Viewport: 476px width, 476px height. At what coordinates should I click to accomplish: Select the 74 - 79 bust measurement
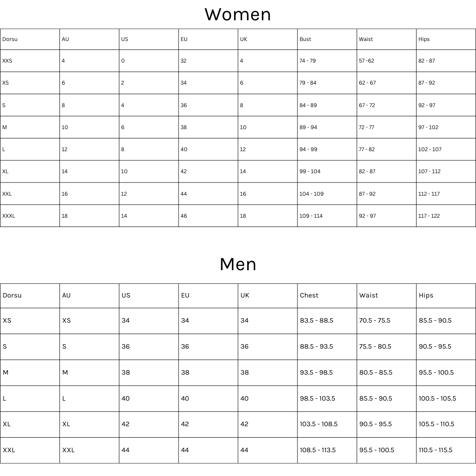pyautogui.click(x=308, y=61)
